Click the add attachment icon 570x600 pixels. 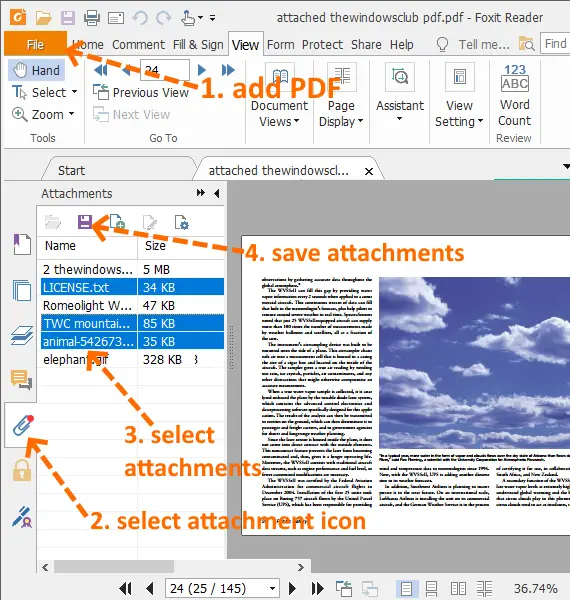click(117, 222)
